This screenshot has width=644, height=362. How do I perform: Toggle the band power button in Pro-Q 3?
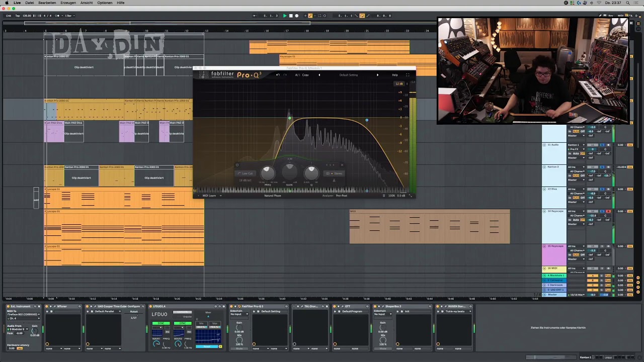point(237,165)
